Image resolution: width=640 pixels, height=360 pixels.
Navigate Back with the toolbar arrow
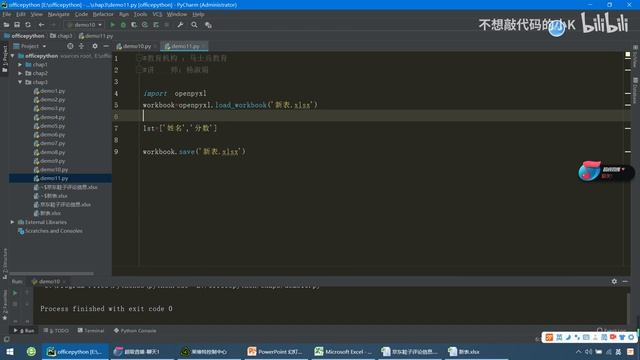pos(41,25)
